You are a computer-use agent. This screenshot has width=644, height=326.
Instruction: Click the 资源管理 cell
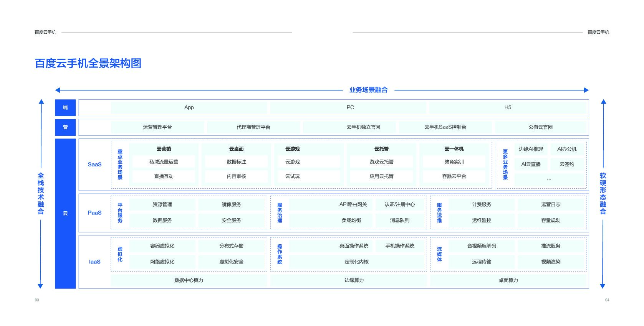click(162, 204)
